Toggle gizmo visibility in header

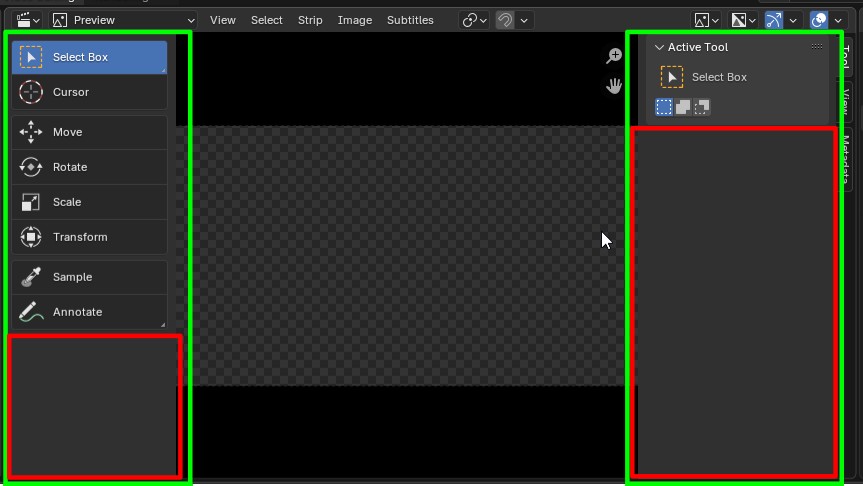(773, 20)
